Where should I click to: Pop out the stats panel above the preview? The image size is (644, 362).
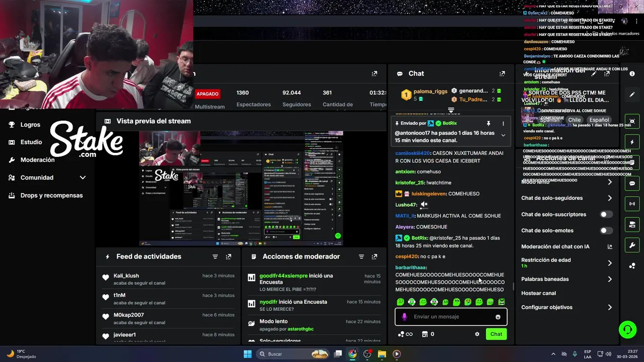(374, 73)
